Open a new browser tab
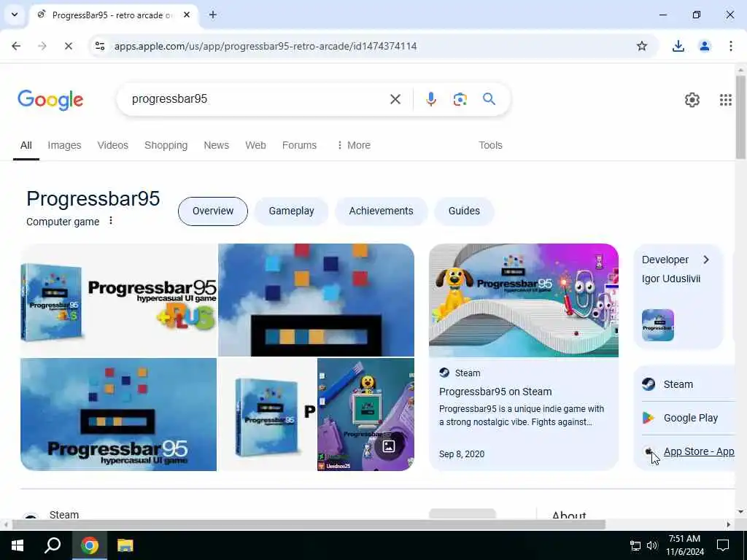 (x=213, y=15)
